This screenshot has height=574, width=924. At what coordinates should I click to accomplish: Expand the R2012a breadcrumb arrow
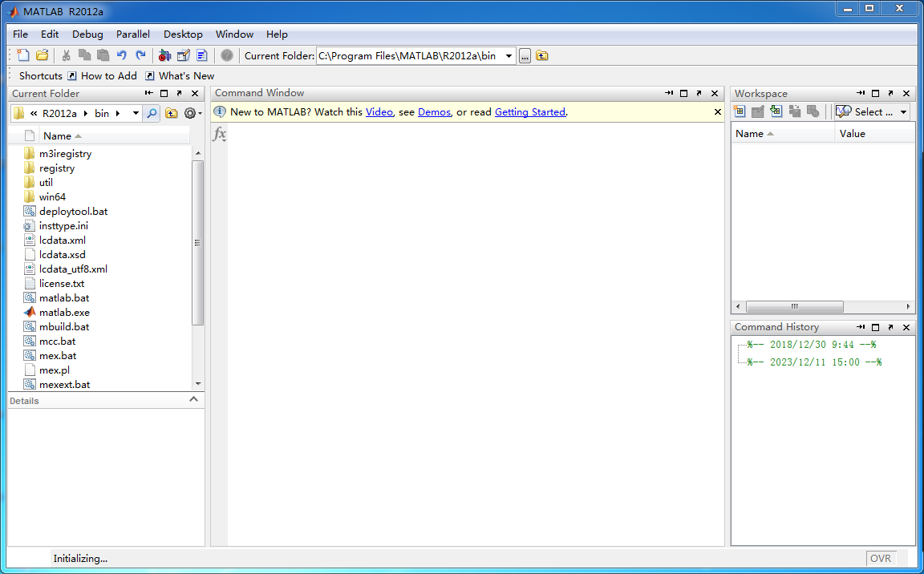pos(86,113)
